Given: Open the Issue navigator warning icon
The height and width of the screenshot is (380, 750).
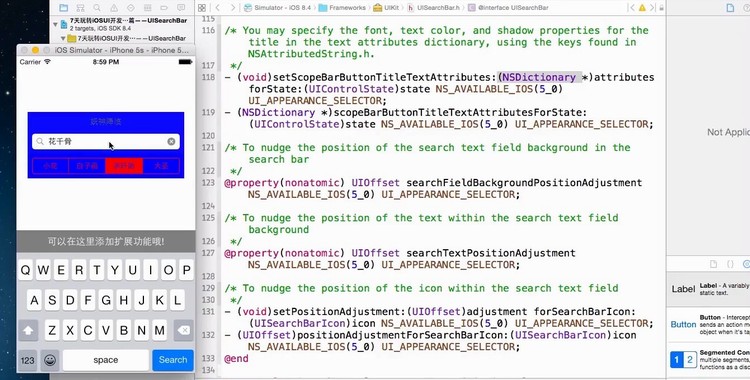Looking at the screenshot, I should pos(114,8).
